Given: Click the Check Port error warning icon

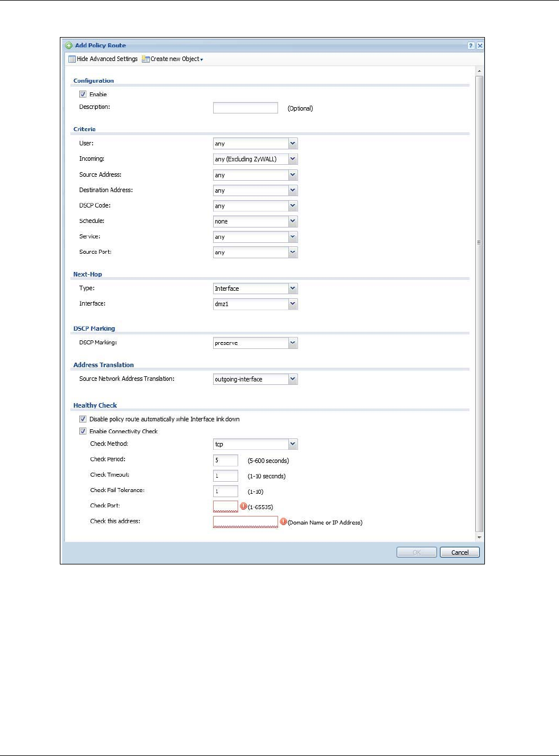Looking at the screenshot, I should pos(243,506).
